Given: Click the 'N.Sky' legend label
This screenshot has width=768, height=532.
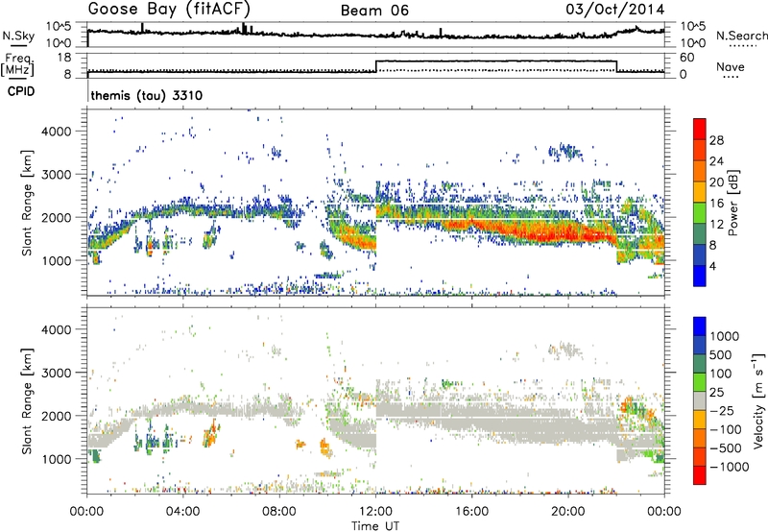Looking at the screenshot, I should (x=18, y=36).
